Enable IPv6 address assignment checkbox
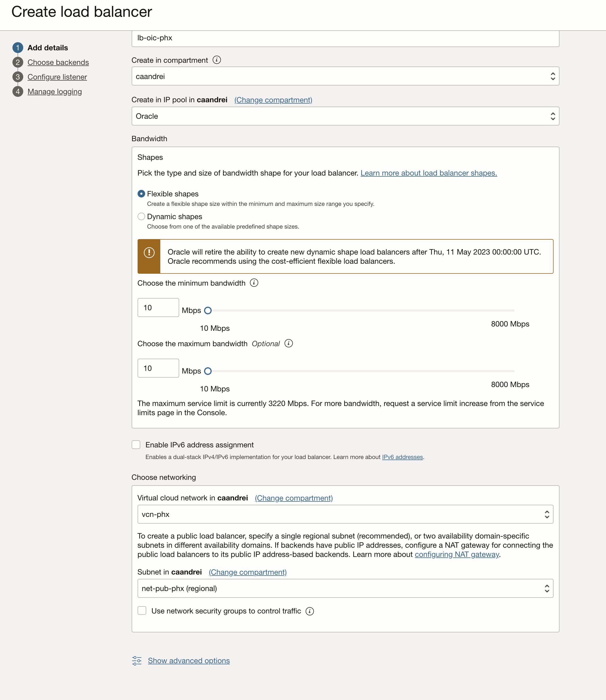Viewport: 606px width, 700px height. point(136,445)
